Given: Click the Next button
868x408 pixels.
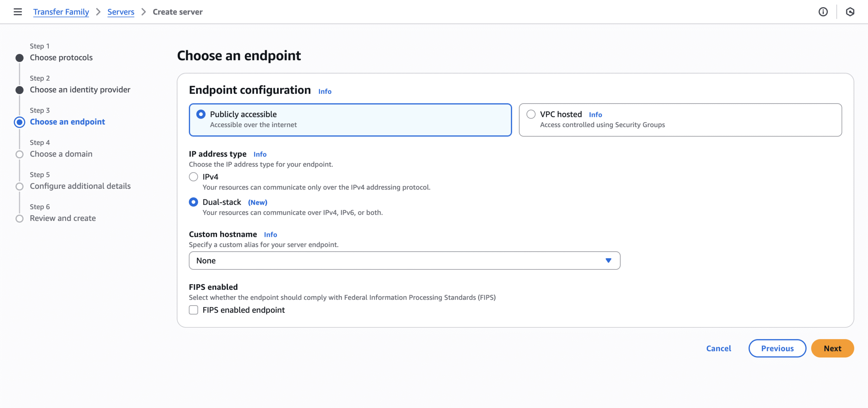Looking at the screenshot, I should coord(832,348).
